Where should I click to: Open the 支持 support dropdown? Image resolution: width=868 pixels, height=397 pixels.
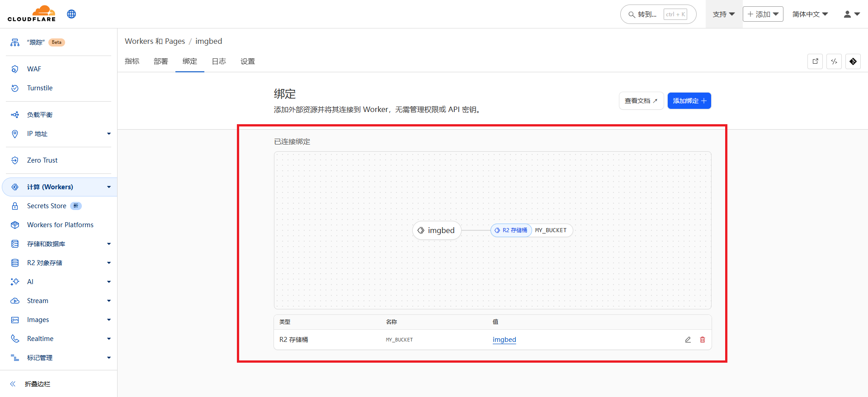click(723, 14)
